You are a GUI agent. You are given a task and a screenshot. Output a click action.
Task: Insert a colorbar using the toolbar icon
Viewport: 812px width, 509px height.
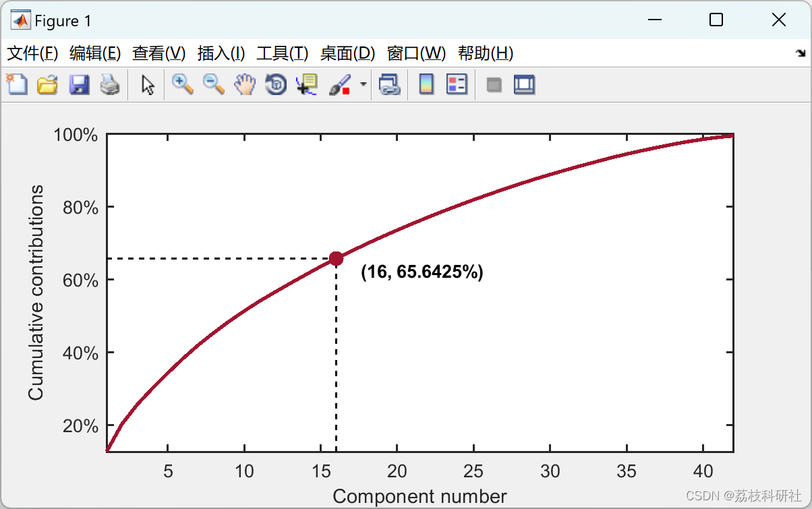pos(426,84)
